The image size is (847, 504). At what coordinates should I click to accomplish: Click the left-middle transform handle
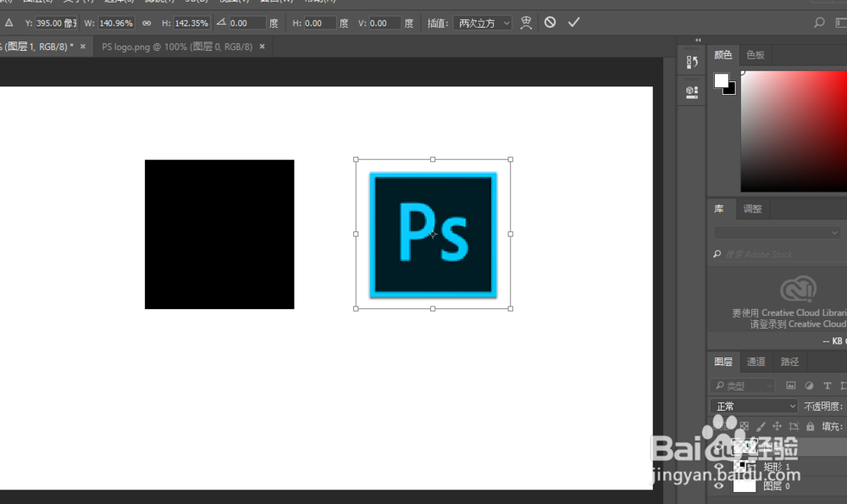(x=356, y=234)
